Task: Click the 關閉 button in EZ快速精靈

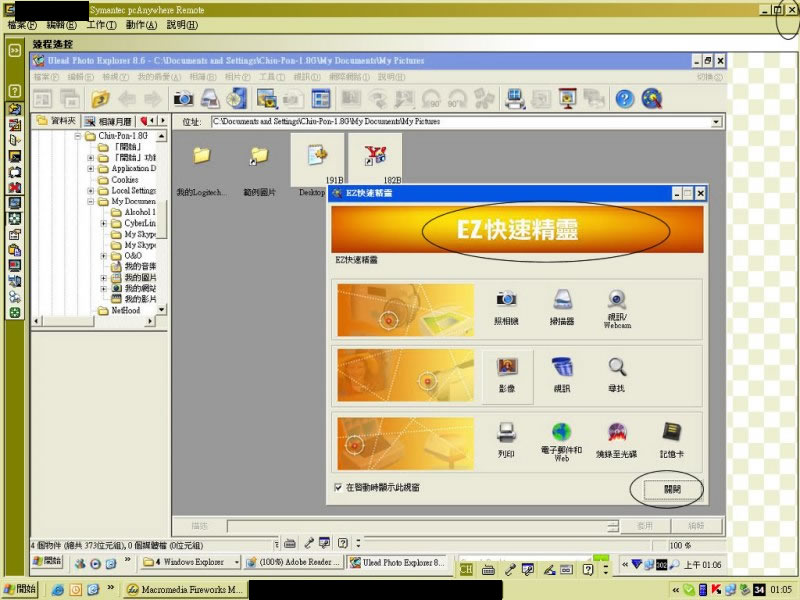Action: point(672,489)
